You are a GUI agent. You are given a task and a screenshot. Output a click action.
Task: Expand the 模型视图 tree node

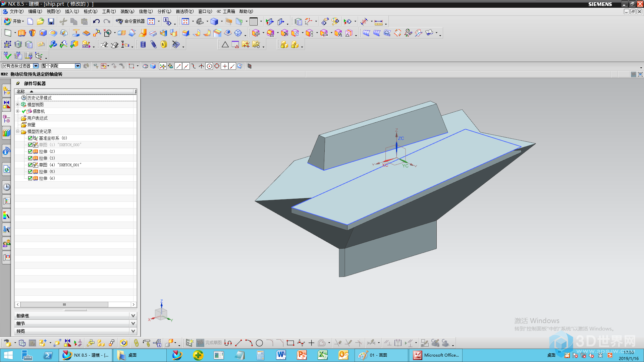tap(18, 105)
